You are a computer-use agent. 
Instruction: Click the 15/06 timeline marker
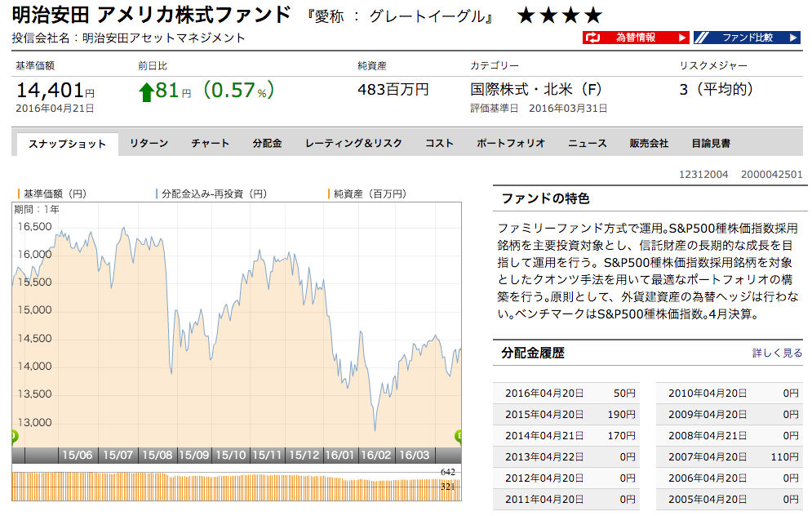pyautogui.click(x=78, y=456)
